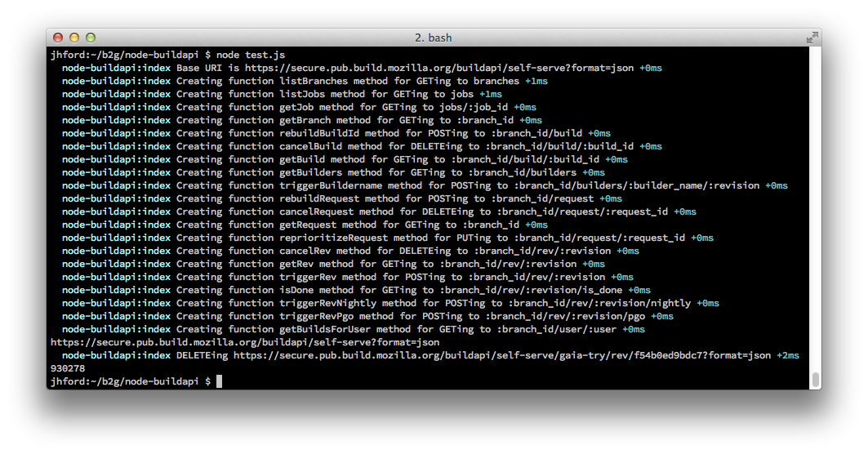Click the 'listBranches' function line
Image resolution: width=868 pixels, height=454 pixels.
point(305,81)
